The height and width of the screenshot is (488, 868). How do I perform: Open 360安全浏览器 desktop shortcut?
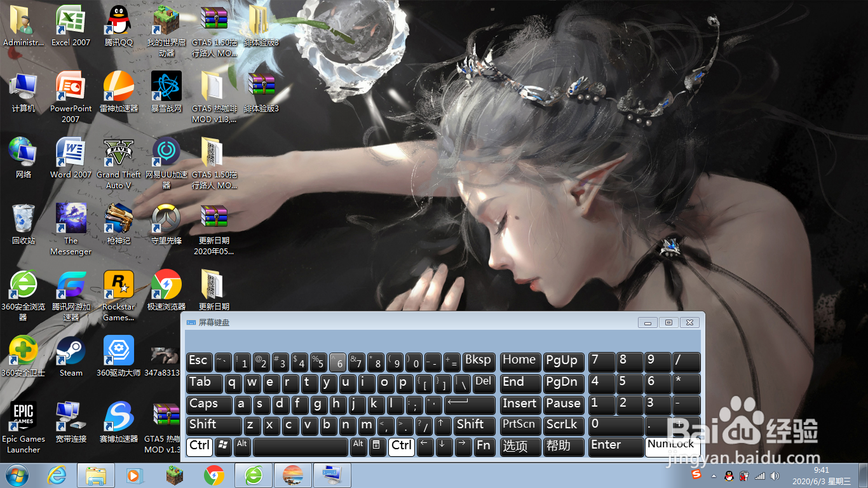[x=24, y=295]
